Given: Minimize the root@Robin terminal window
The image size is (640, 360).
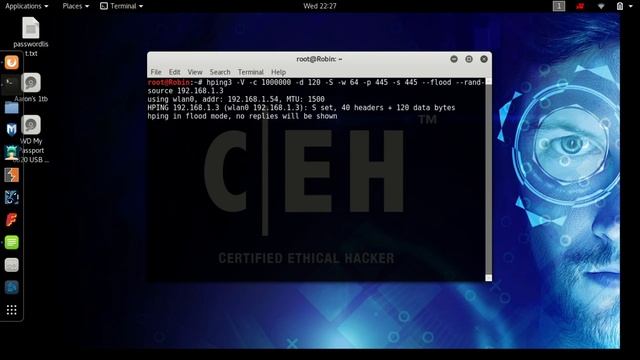Looking at the screenshot, I should pyautogui.click(x=454, y=59).
